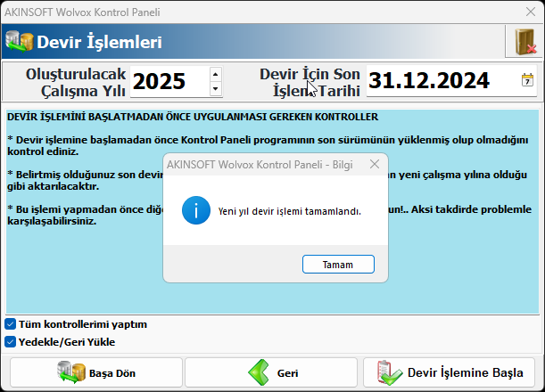Screen dimensions: 545x392
Task: Click the Tamam button
Action: pyautogui.click(x=338, y=265)
